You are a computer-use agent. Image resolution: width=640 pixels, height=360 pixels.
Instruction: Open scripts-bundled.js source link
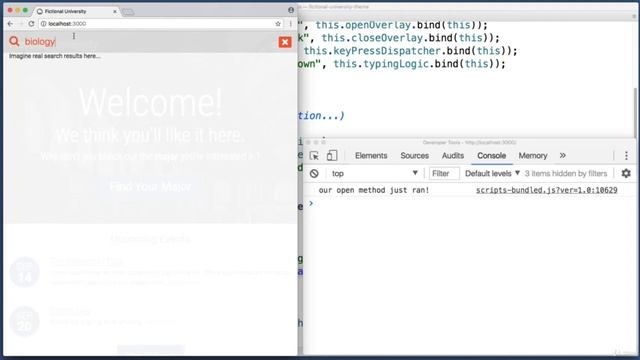click(547, 190)
